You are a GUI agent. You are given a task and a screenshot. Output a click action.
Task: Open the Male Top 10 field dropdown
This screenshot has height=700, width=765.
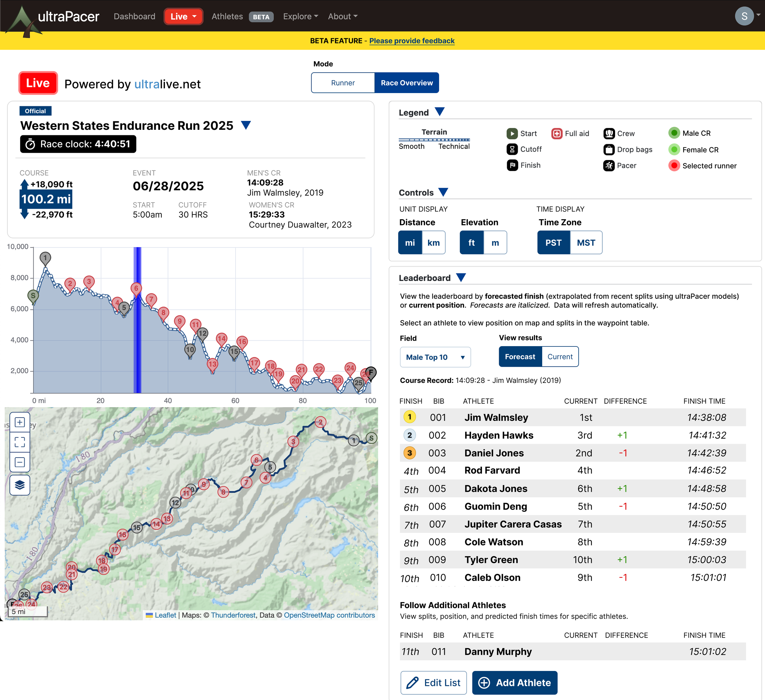coord(435,357)
